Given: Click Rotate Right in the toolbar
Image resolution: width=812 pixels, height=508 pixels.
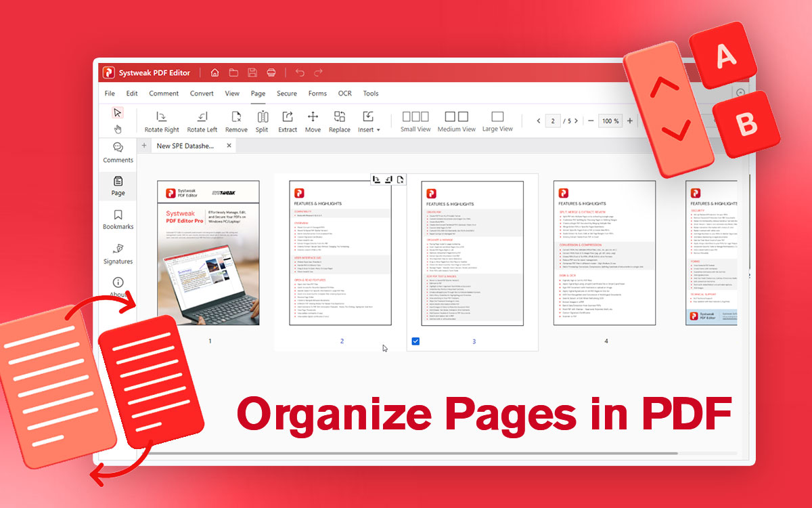Looking at the screenshot, I should point(162,121).
